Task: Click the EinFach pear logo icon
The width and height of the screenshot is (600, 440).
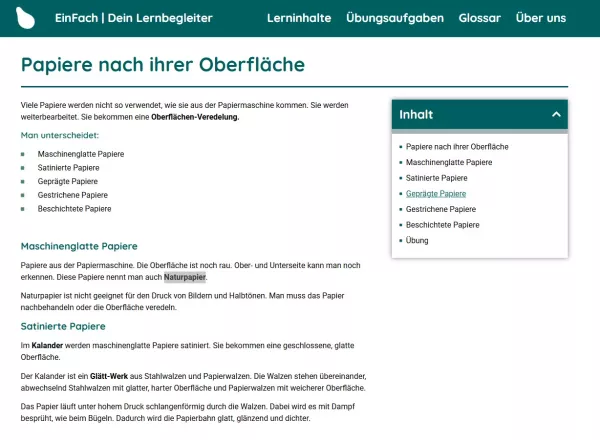Action: point(25,18)
